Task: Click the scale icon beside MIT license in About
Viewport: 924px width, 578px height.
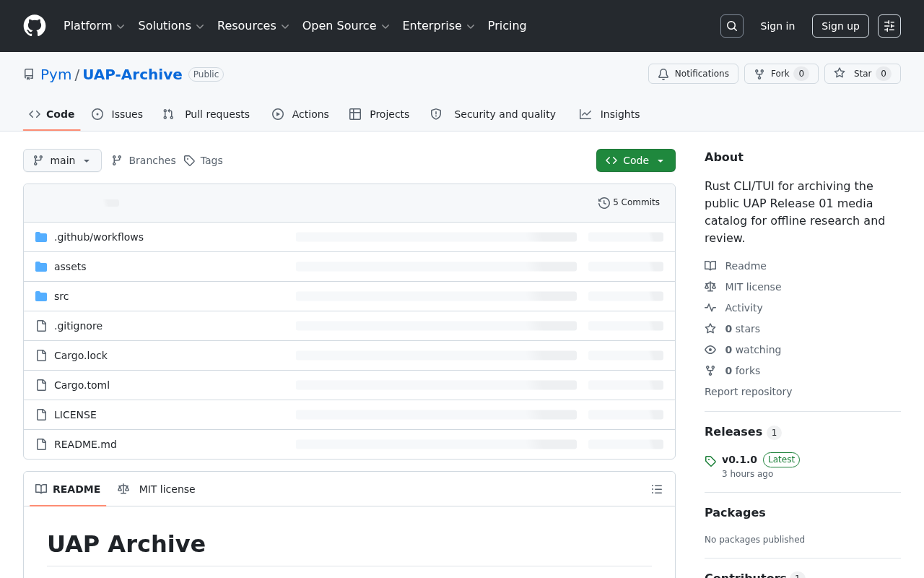Action: pos(710,287)
